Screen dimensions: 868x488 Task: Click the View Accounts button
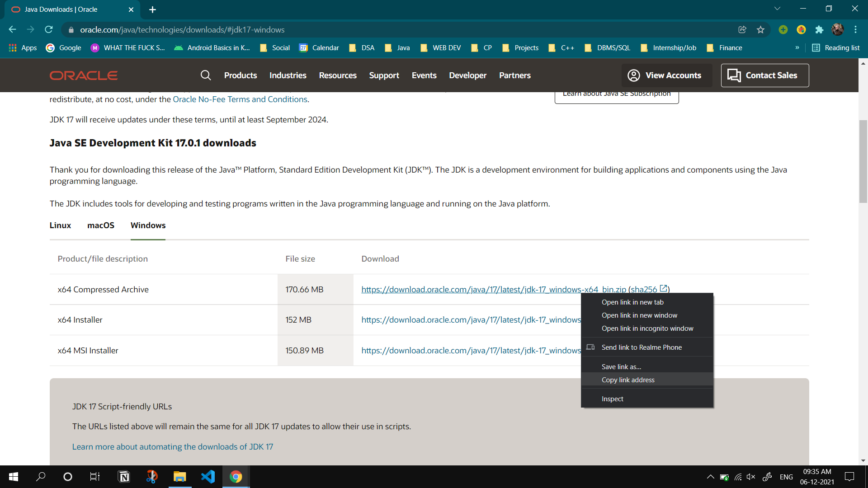(x=667, y=75)
